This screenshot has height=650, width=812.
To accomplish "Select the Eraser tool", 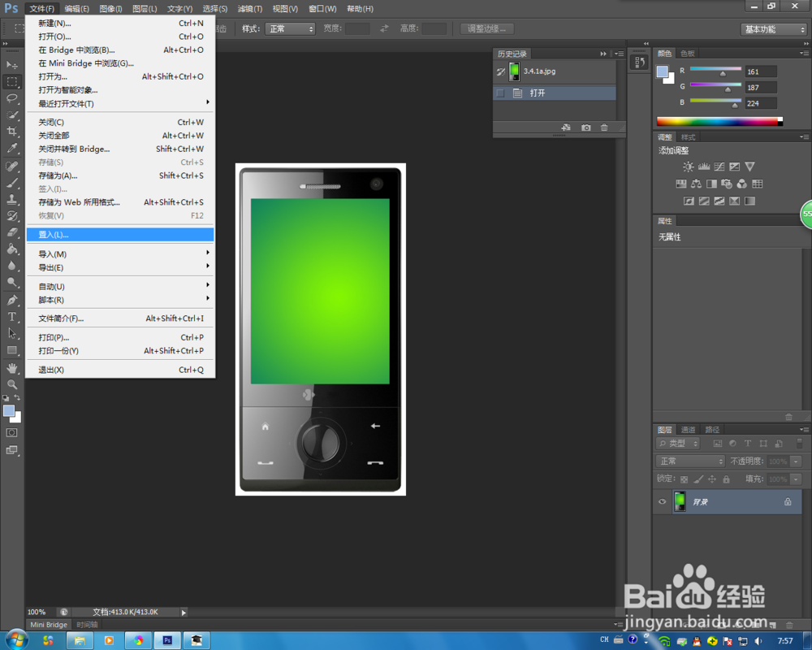I will (x=12, y=232).
